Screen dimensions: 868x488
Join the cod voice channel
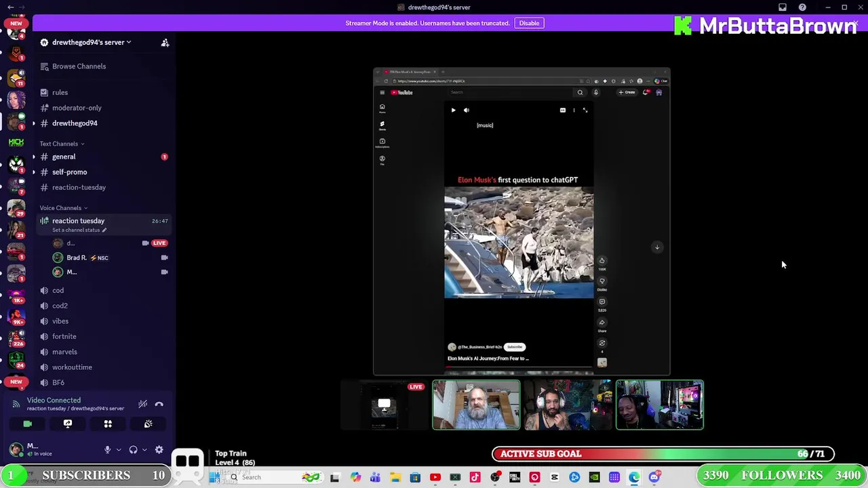click(x=103, y=290)
